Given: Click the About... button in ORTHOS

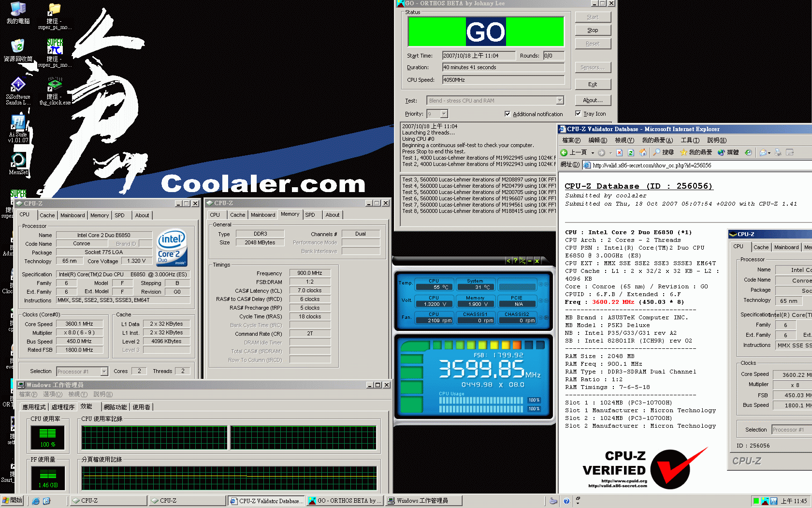Looking at the screenshot, I should point(593,100).
